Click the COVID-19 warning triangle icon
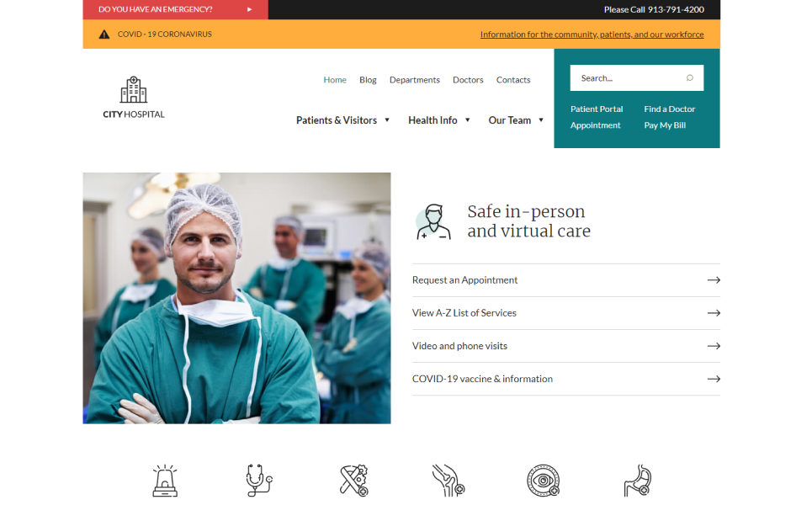 point(104,35)
